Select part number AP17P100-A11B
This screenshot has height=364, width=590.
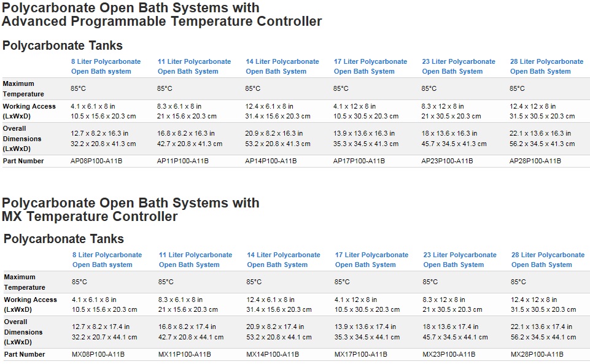coord(359,161)
